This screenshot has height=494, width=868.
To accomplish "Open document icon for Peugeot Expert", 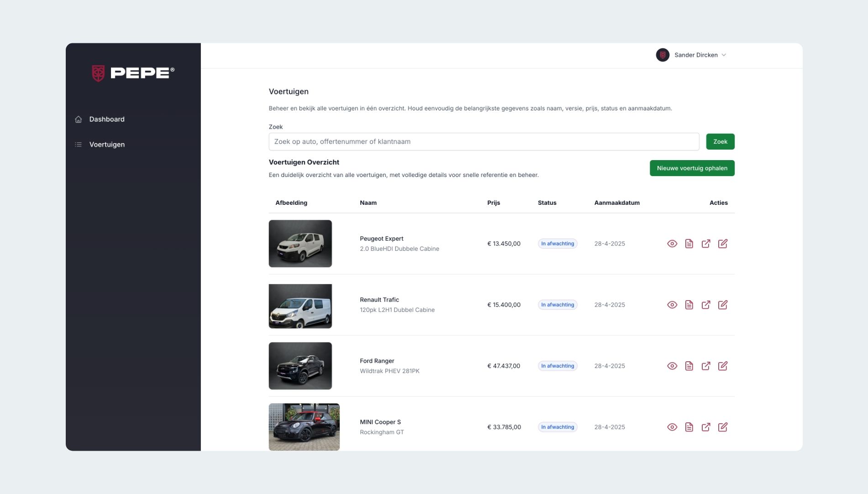I will click(689, 244).
